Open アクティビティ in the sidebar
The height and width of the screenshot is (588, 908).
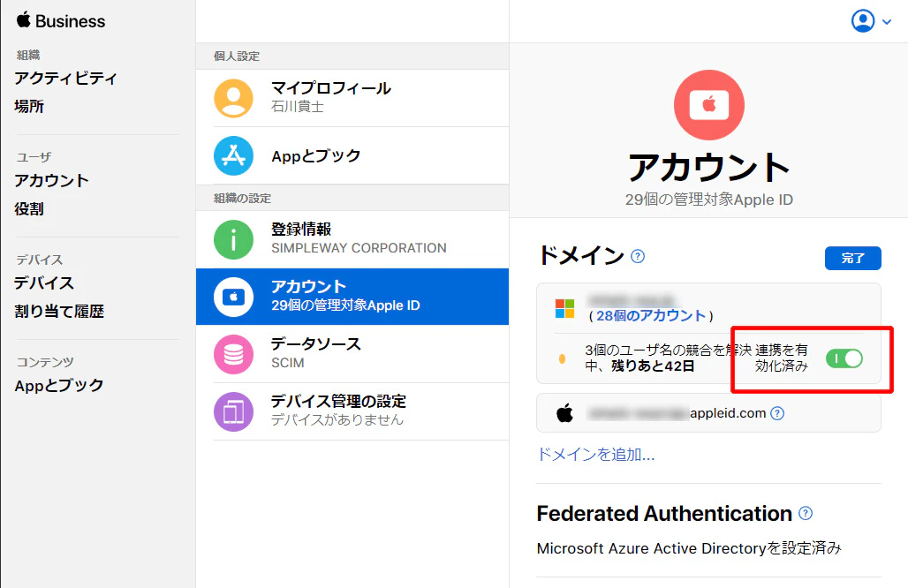point(65,78)
